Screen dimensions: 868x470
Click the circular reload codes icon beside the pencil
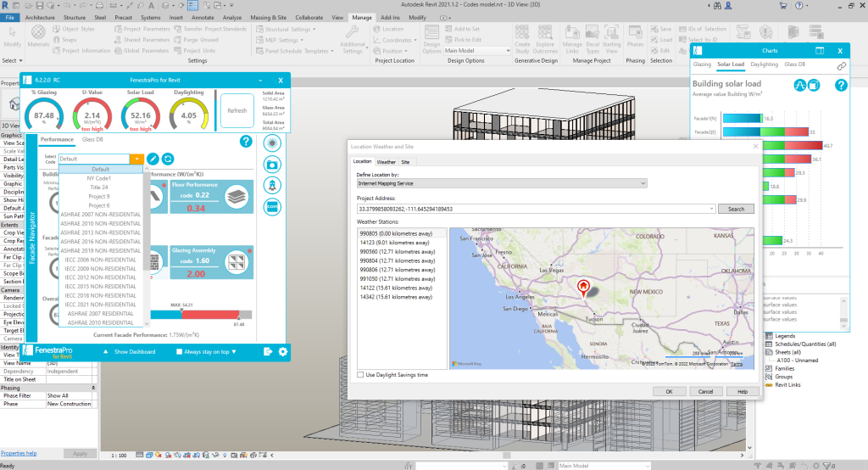pyautogui.click(x=168, y=159)
